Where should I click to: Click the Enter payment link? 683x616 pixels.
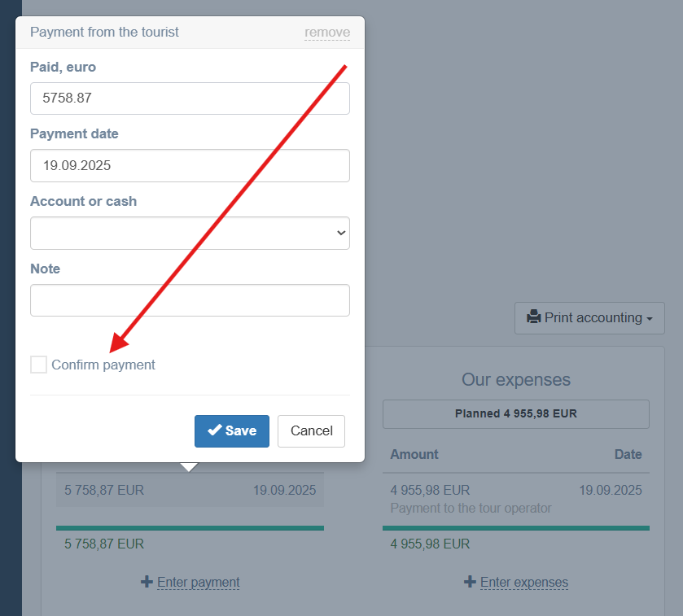[x=199, y=582]
